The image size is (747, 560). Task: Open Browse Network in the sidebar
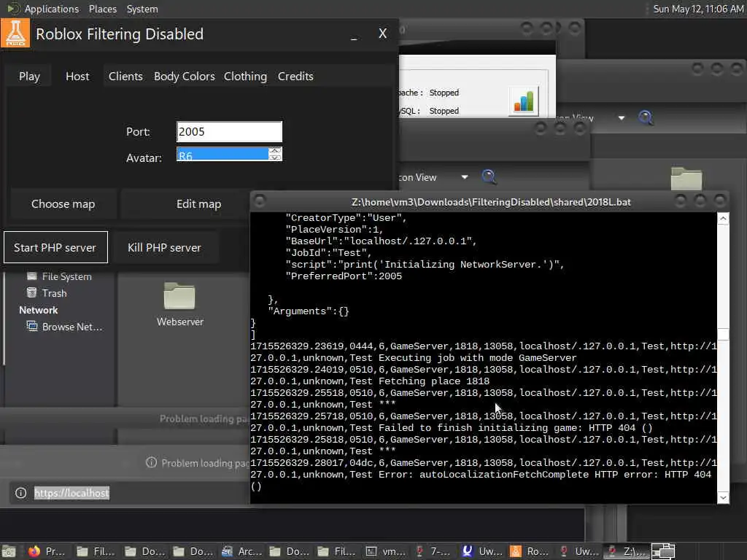point(64,327)
